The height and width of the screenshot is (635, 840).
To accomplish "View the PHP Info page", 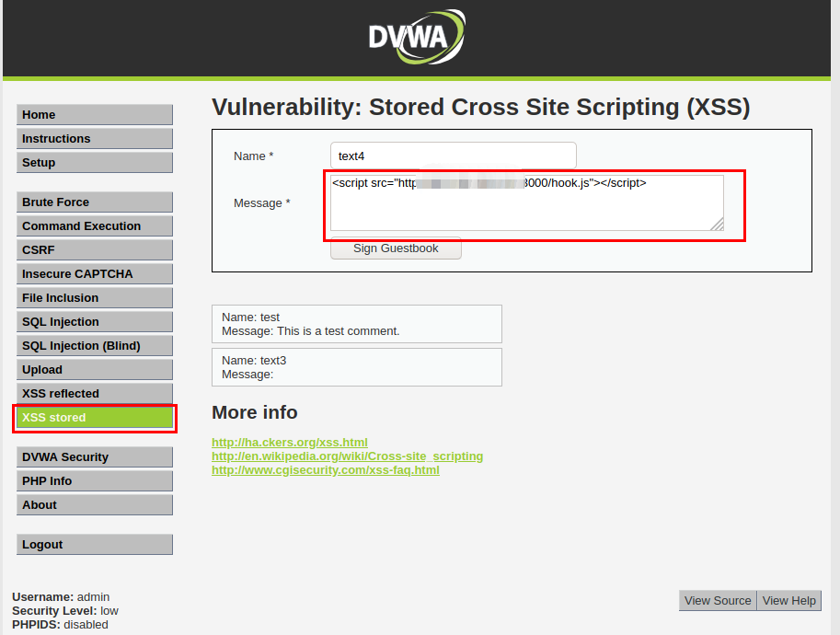I will click(94, 480).
